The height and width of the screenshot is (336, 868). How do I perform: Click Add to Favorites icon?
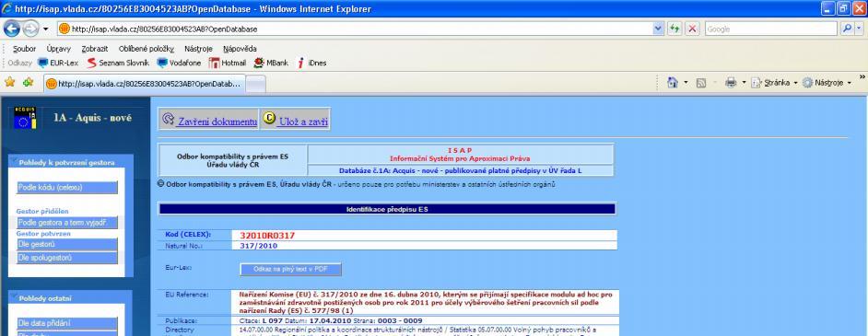click(28, 82)
